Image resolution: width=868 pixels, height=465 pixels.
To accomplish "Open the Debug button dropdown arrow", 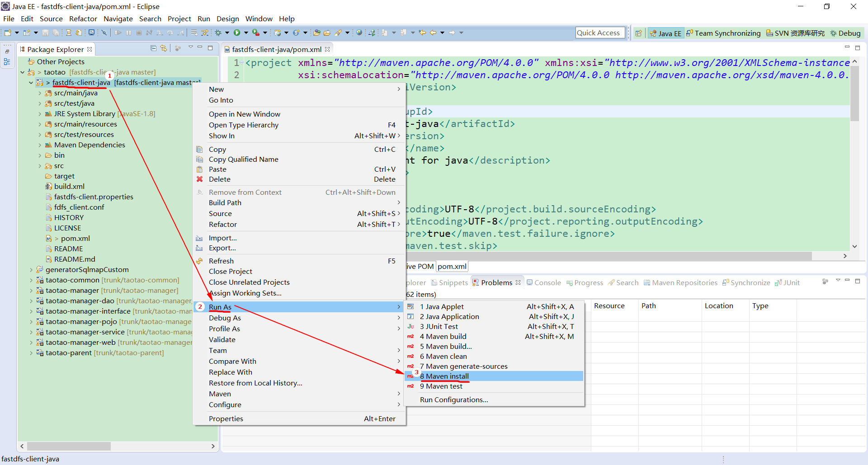I will tap(227, 33).
